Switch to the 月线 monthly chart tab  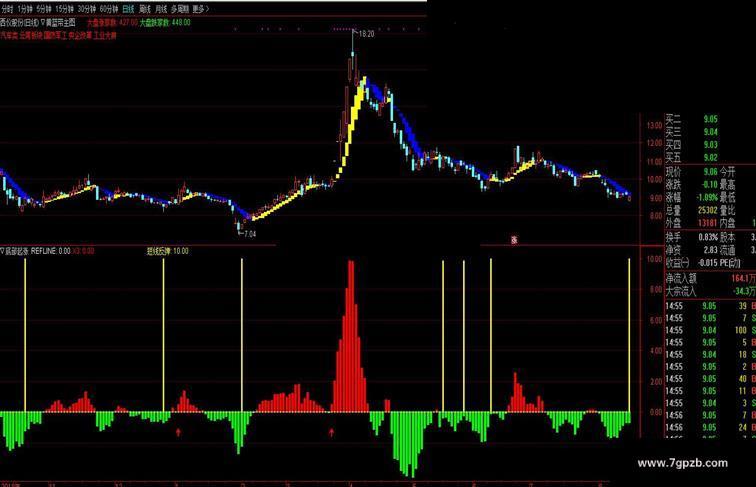pyautogui.click(x=161, y=9)
